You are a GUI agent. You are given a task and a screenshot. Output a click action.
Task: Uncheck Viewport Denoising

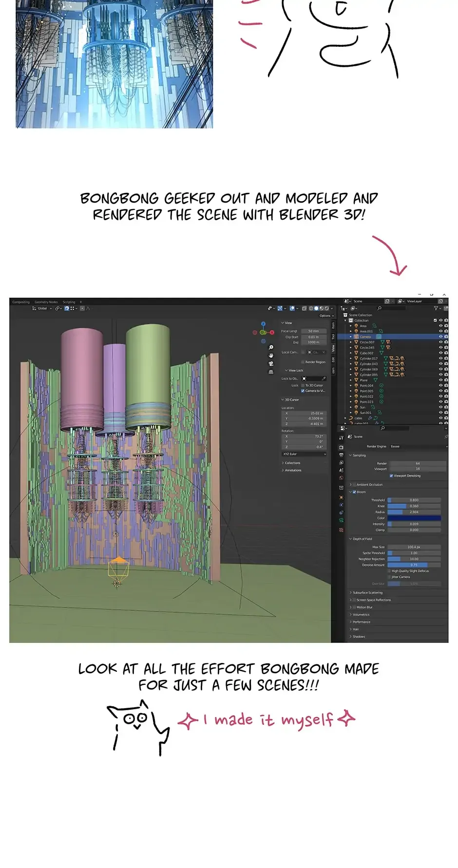(391, 475)
